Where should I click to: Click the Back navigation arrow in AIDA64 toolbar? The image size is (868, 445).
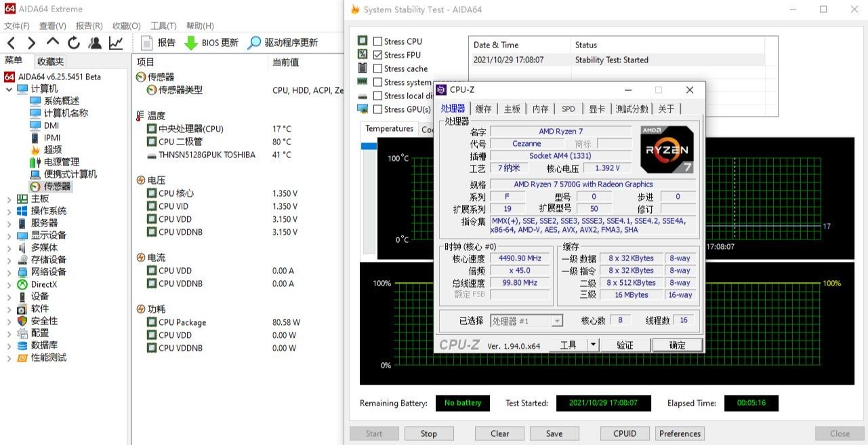(9, 41)
